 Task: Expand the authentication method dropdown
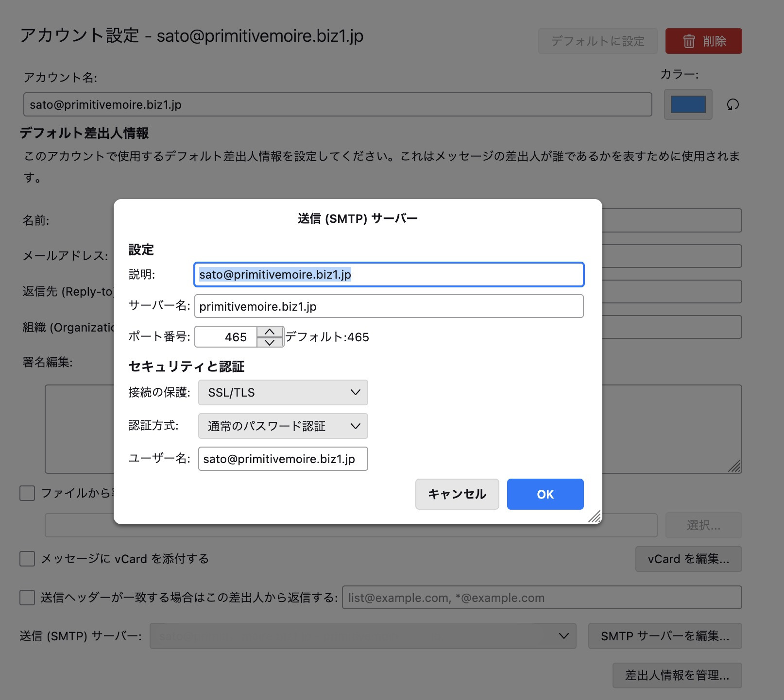pyautogui.click(x=283, y=426)
